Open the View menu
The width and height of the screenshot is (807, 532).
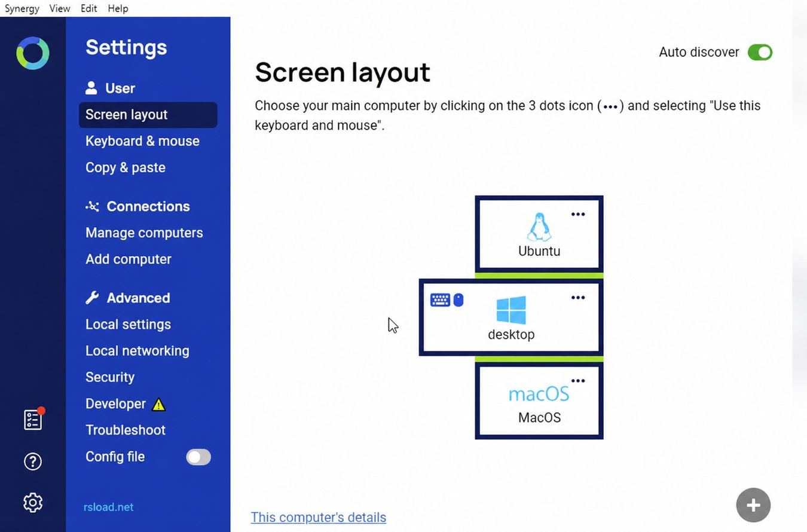click(x=60, y=8)
